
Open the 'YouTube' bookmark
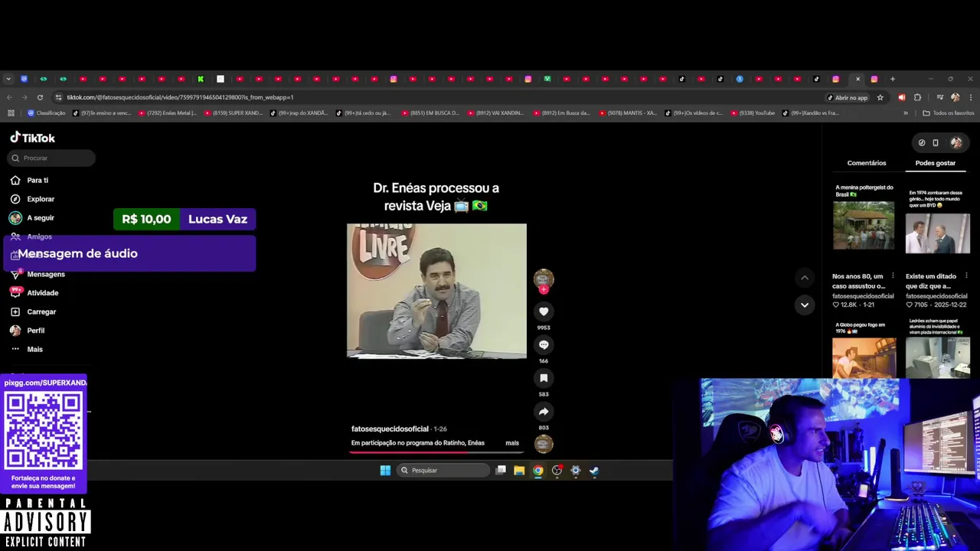point(753,113)
